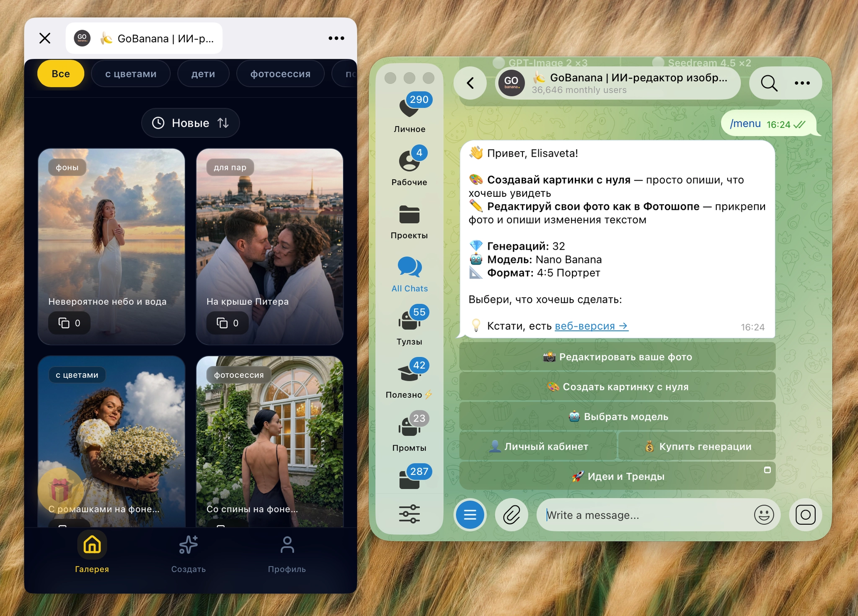Open the chat header three-dot menu
This screenshot has height=616, width=858.
click(802, 83)
